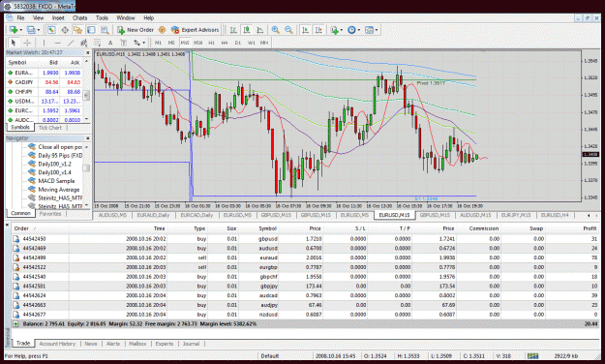Select the Fibonacci Retracement tool
The width and height of the screenshot is (605, 364).
[97, 43]
